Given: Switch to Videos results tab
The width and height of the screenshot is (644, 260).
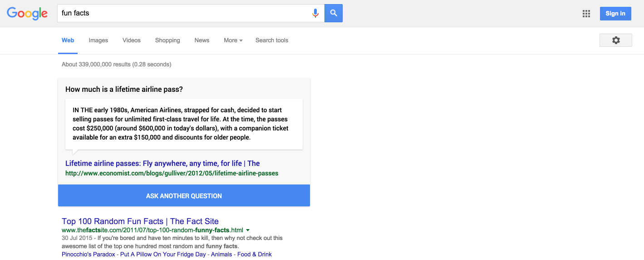Looking at the screenshot, I should 132,40.
